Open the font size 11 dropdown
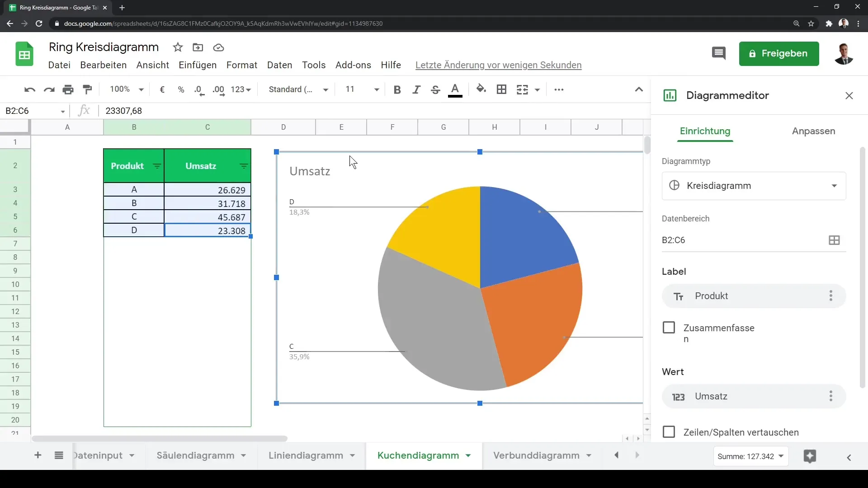 point(362,89)
